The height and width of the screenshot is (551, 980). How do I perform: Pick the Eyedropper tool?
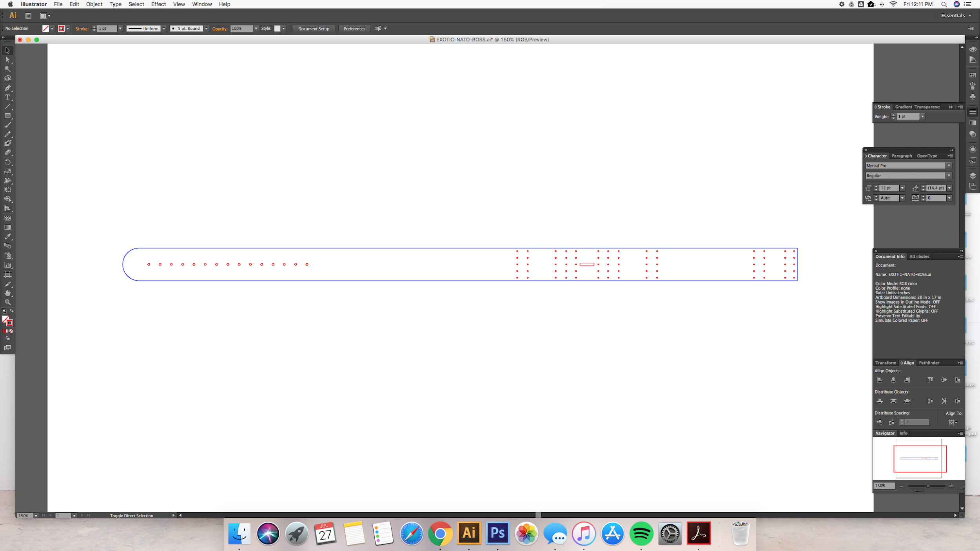click(x=7, y=237)
